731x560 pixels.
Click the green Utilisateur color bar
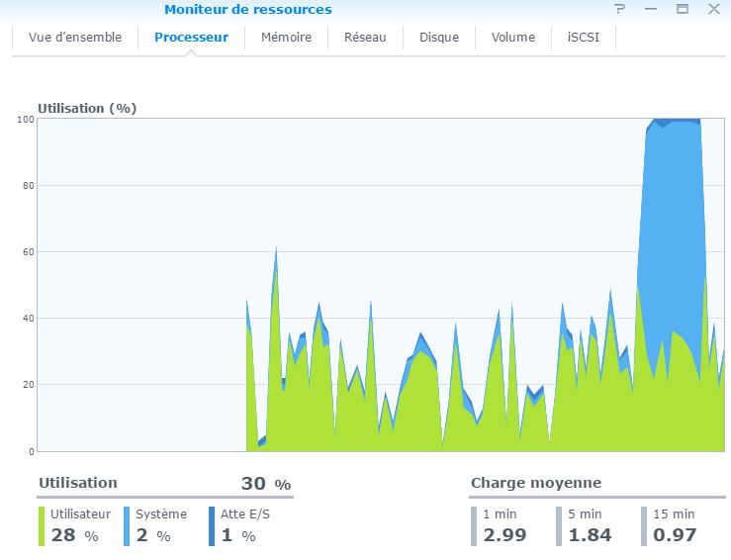(x=42, y=526)
